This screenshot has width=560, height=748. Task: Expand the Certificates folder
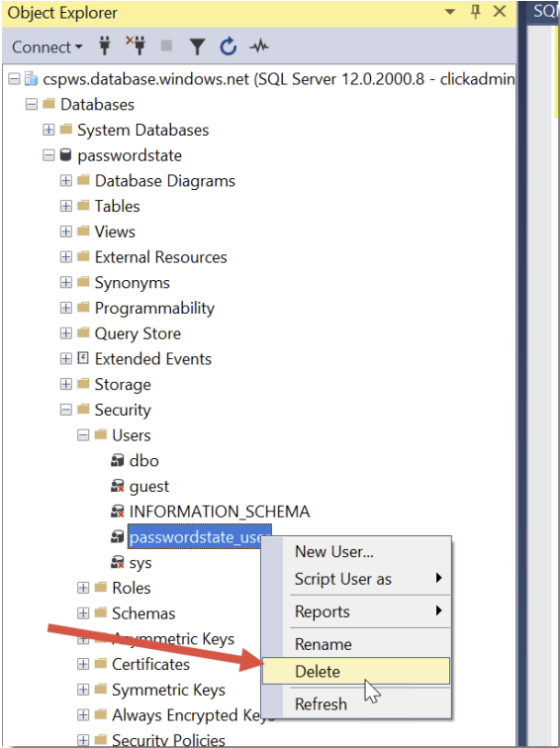pyautogui.click(x=83, y=664)
